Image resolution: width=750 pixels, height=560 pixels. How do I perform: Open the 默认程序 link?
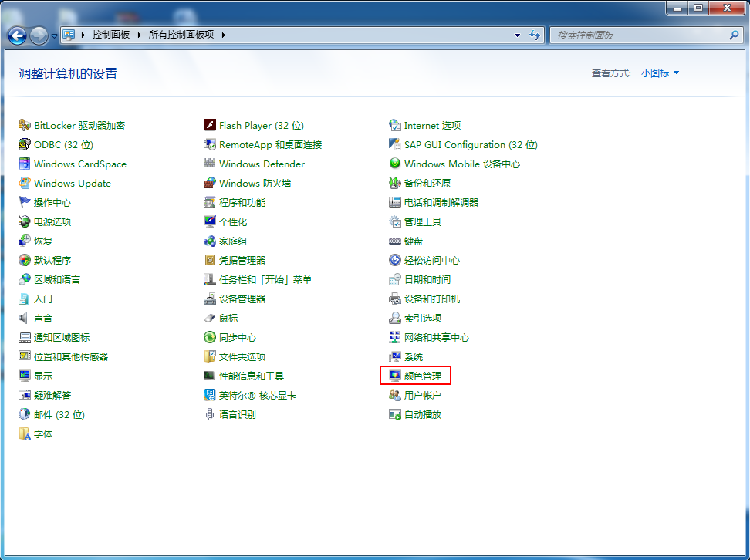click(x=52, y=261)
